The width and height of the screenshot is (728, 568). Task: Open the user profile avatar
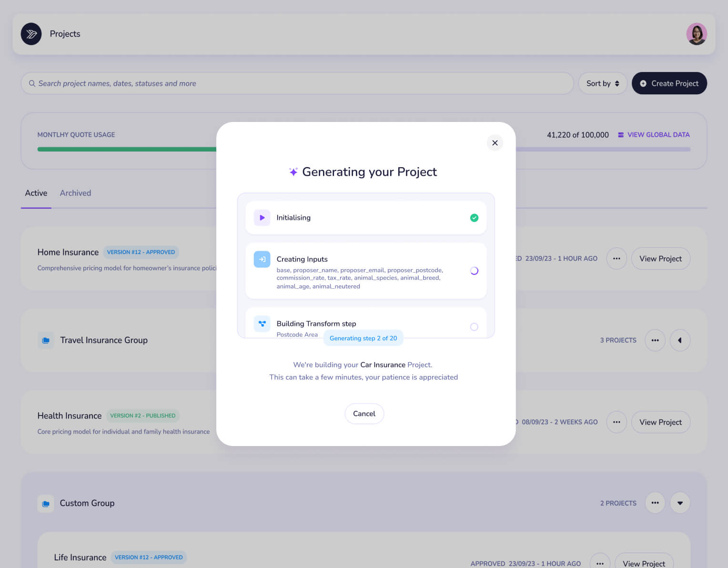[697, 34]
